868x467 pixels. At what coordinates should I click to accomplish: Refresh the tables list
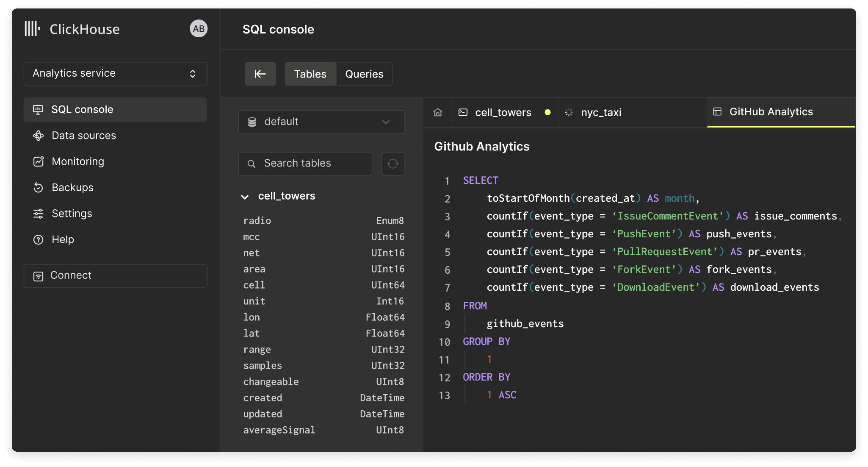coord(393,164)
